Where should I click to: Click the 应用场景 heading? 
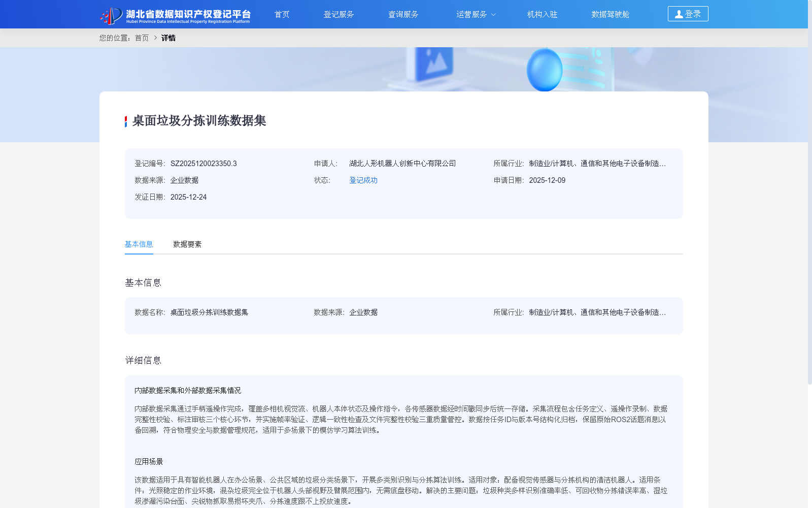point(149,462)
